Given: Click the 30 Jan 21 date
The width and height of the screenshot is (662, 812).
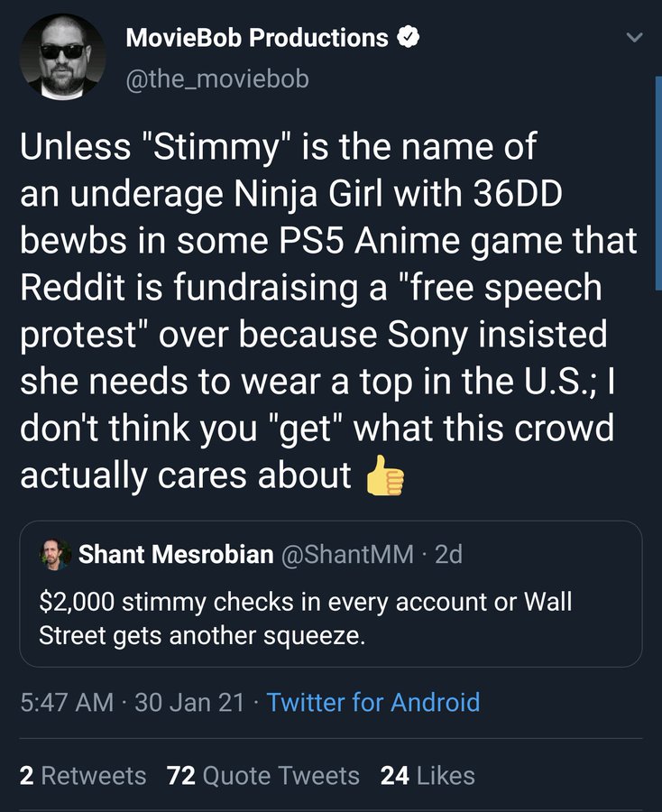Looking at the screenshot, I should (x=188, y=702).
